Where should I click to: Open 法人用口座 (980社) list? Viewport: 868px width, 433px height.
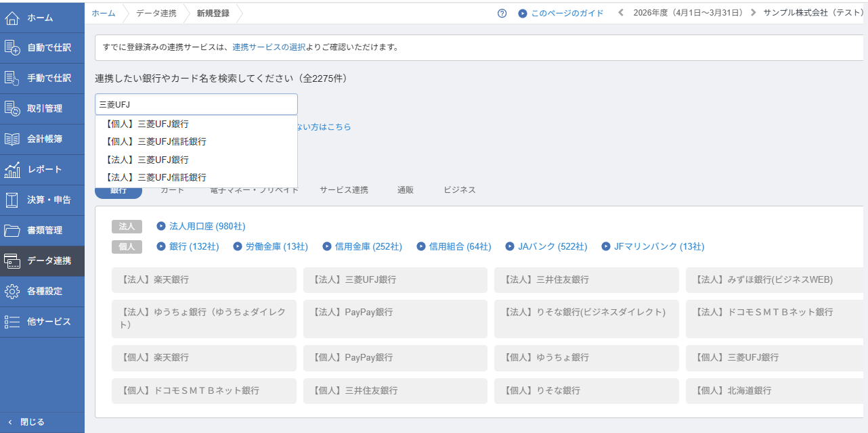pyautogui.click(x=207, y=227)
